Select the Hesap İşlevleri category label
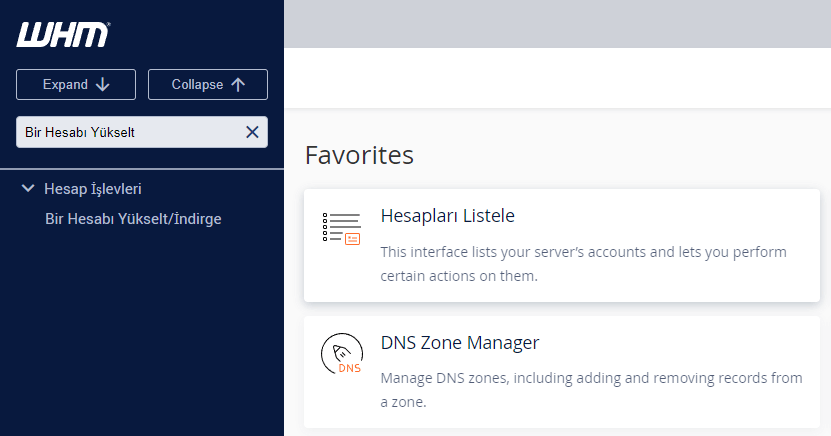 [x=99, y=188]
